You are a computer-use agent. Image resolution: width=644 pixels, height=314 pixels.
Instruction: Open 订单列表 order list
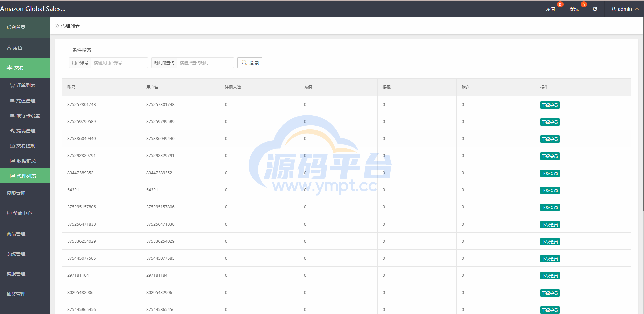tap(25, 85)
